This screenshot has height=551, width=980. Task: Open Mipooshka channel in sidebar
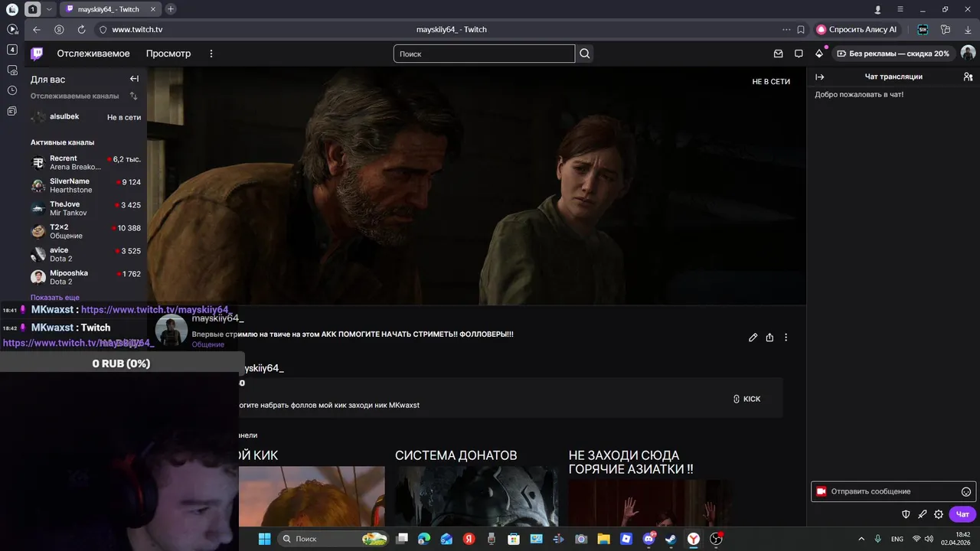pyautogui.click(x=86, y=278)
